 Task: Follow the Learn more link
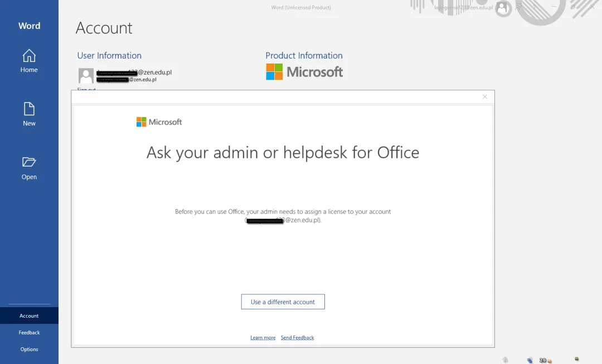(x=263, y=337)
